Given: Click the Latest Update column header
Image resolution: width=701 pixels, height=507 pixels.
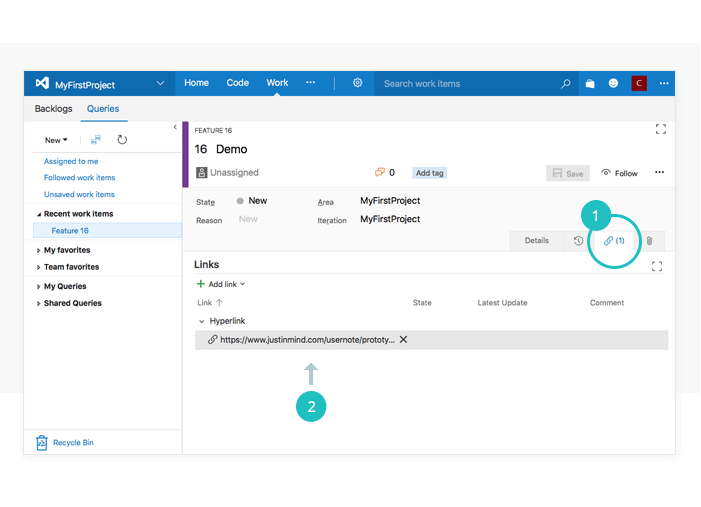Looking at the screenshot, I should pyautogui.click(x=502, y=303).
